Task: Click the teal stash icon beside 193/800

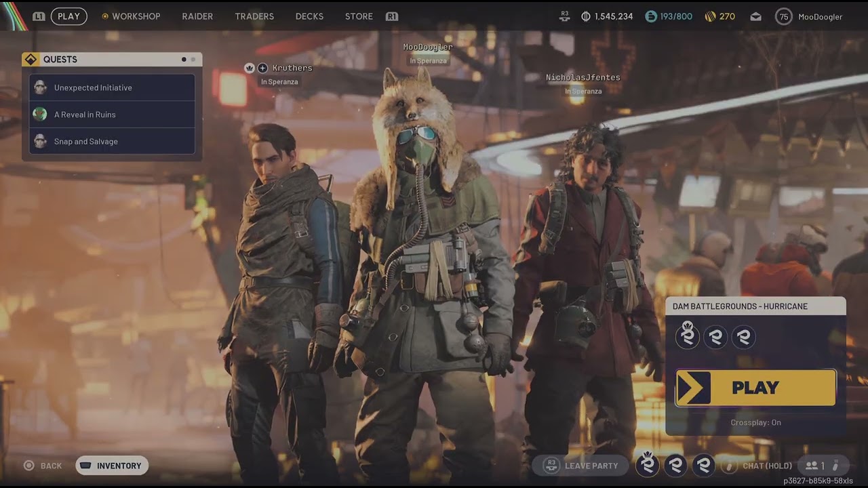Action: coord(651,16)
